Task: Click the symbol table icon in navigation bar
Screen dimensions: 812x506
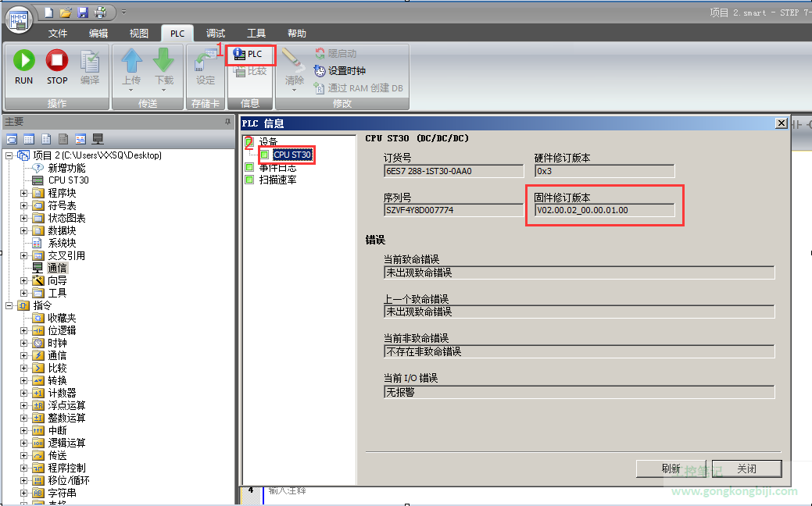Action: tap(12, 139)
